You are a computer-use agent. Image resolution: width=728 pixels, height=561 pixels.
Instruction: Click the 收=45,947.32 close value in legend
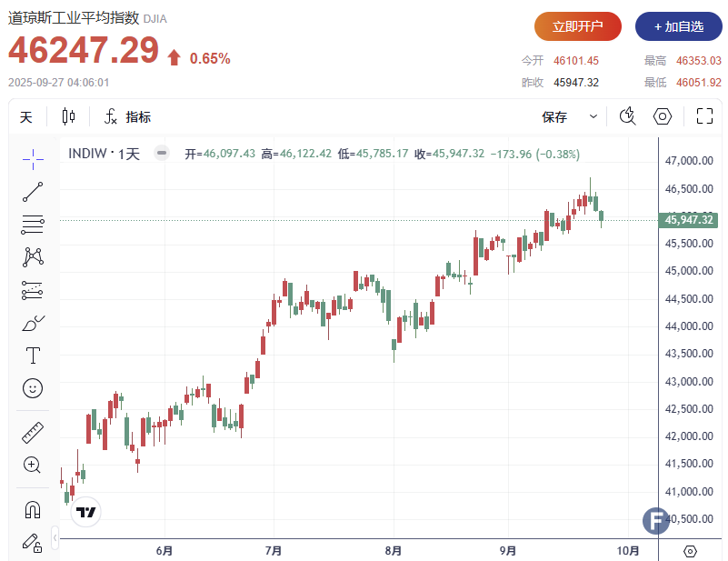tap(449, 154)
